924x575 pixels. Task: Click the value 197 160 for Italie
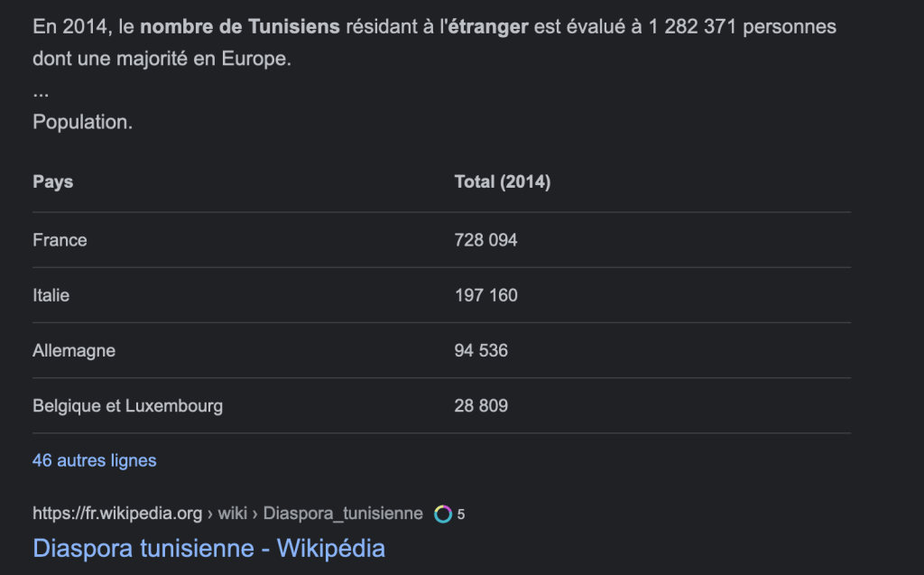[486, 295]
